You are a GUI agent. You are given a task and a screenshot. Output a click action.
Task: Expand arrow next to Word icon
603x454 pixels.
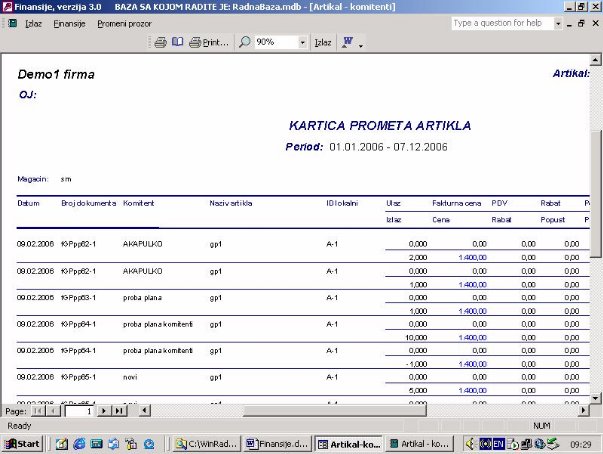[x=360, y=44]
